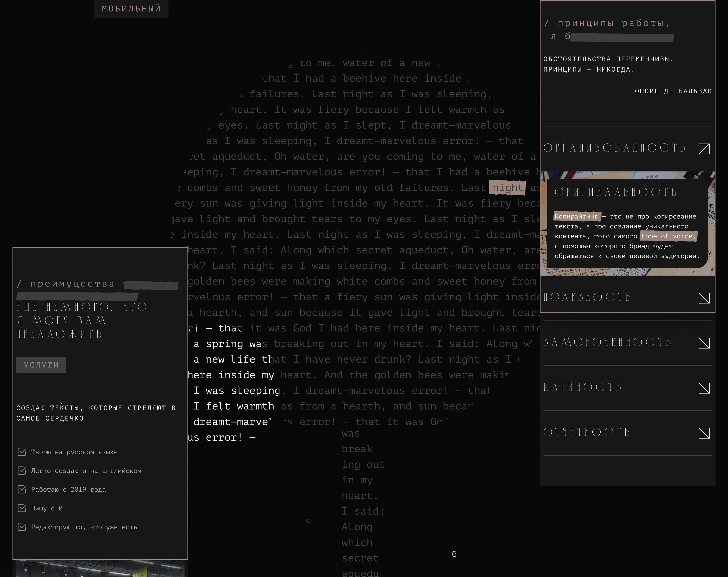This screenshot has height=577, width=728.
Task: Click the ОРГАНИЗОВАННОСТЬ accordion title
Action: [x=614, y=148]
